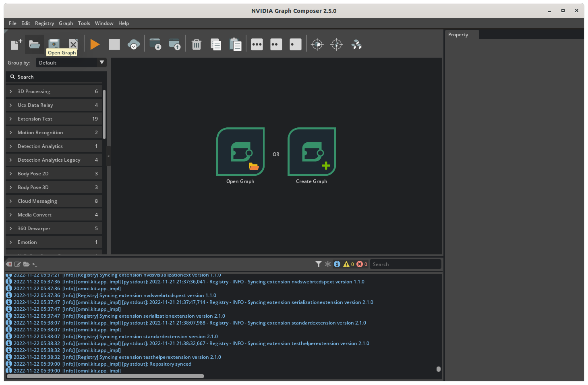Select the three-dot view mode icon

point(257,44)
